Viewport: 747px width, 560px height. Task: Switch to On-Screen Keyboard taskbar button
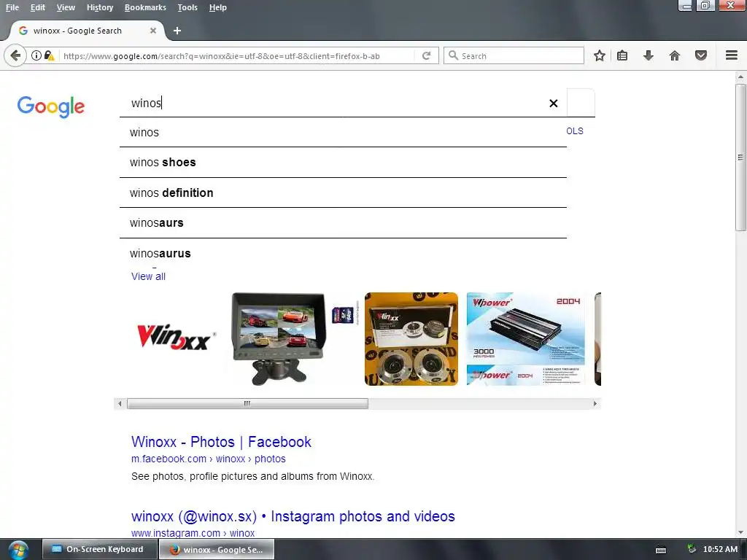99,550
